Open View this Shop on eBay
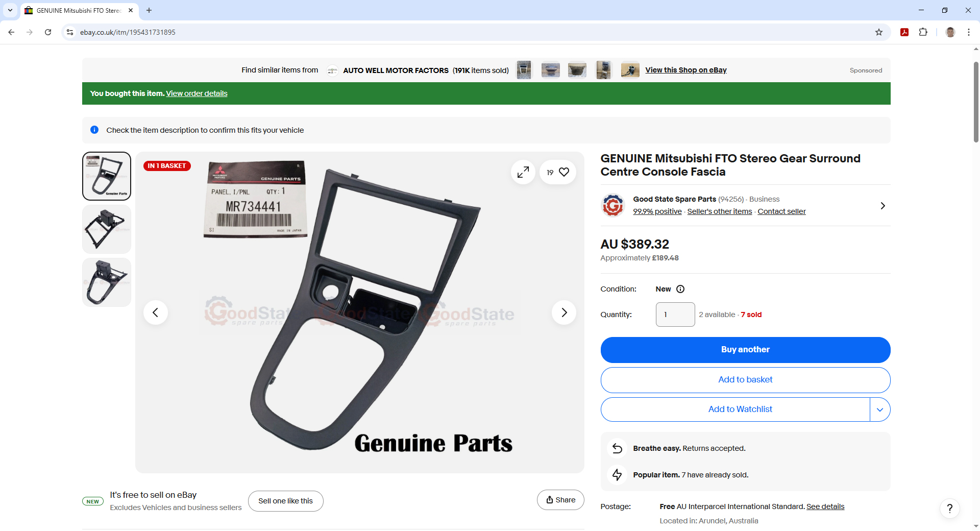Image resolution: width=980 pixels, height=531 pixels. coord(686,70)
